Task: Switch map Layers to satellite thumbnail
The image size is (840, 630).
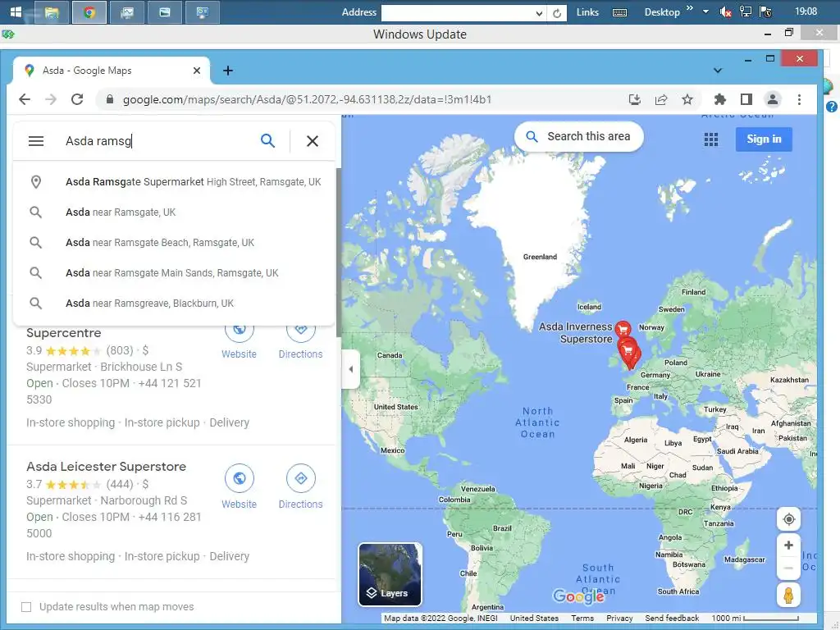Action: (x=390, y=574)
